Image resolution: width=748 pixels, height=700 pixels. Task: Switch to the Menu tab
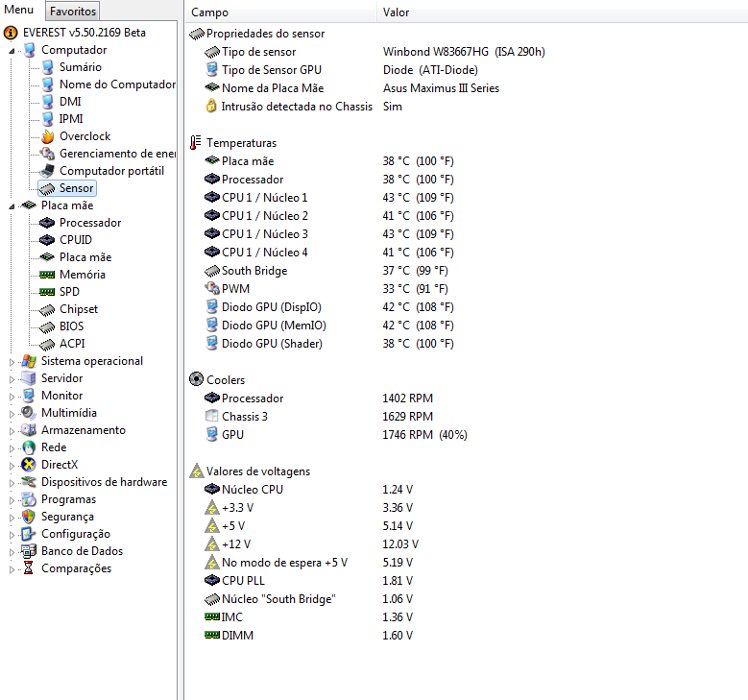(x=19, y=10)
